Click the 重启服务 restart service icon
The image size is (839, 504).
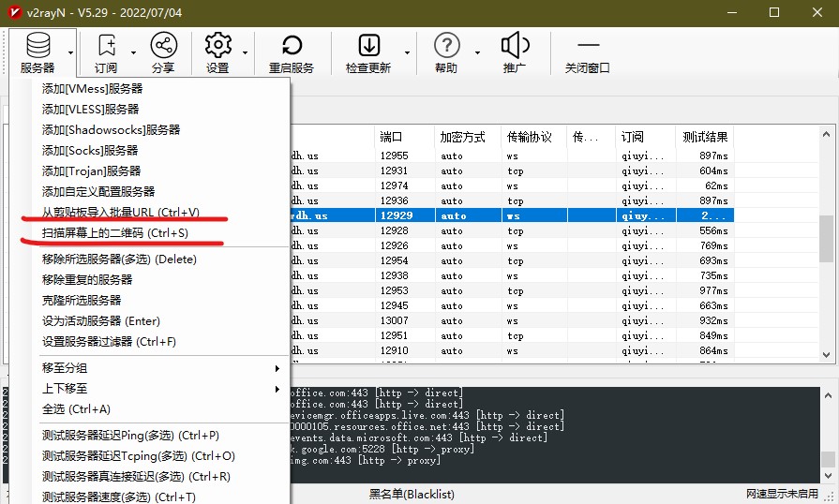pyautogui.click(x=292, y=52)
